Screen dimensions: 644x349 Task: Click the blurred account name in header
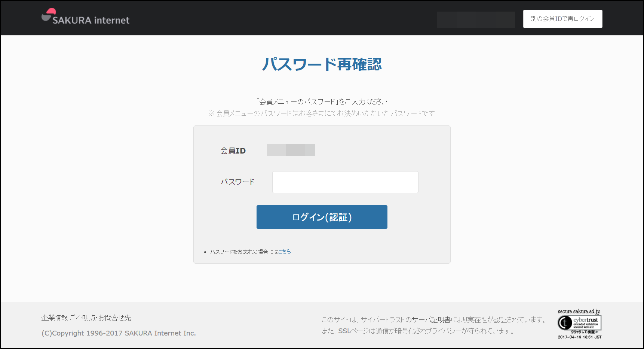(x=476, y=19)
